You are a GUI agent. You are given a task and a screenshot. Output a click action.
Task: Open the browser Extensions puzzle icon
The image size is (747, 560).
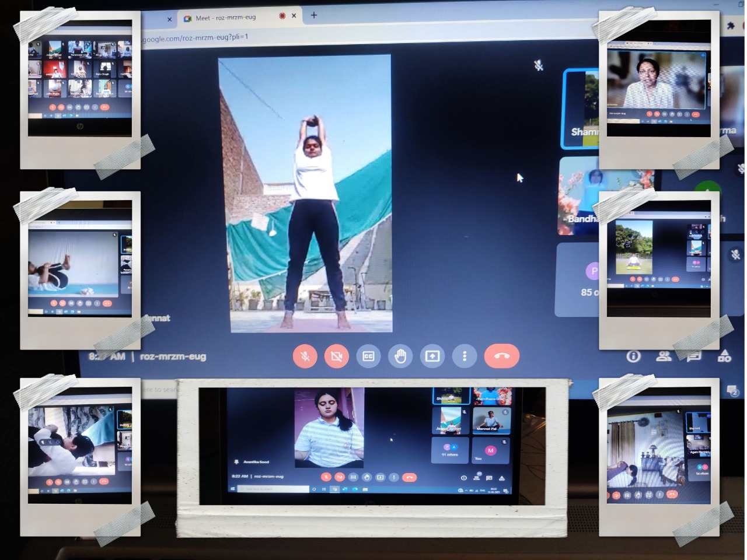[731, 26]
